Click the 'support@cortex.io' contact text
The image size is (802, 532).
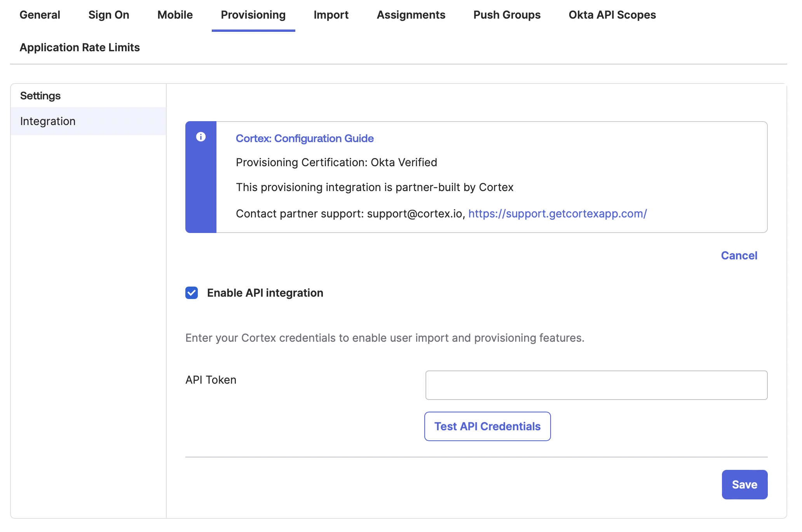415,214
